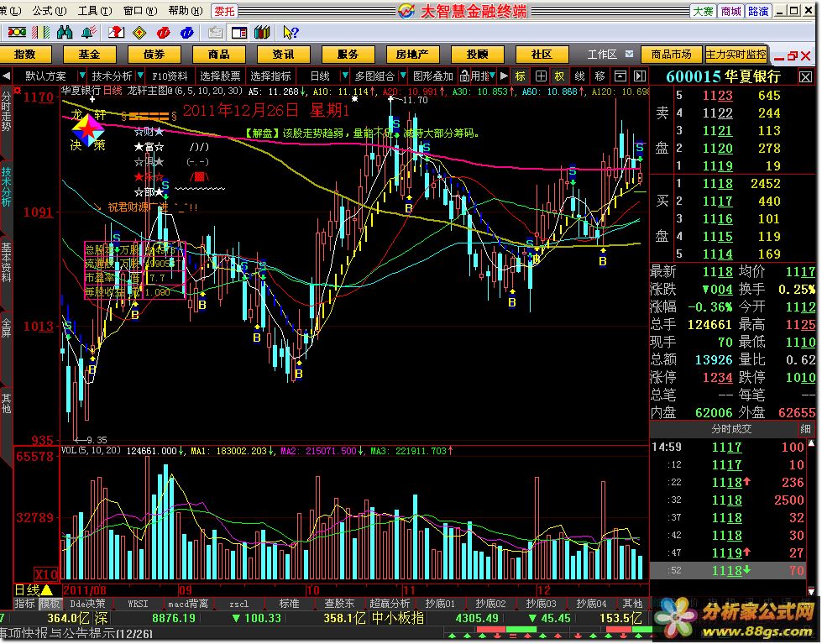Switch to the Dde决策 indicator tab
This screenshot has width=822, height=644.
tap(87, 604)
